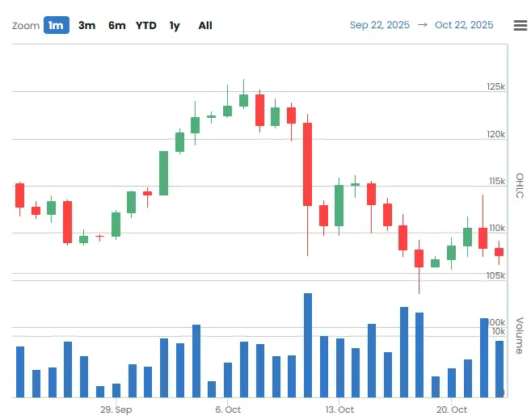Image resolution: width=531 pixels, height=420 pixels.
Task: Click the tallest blue volume bar
Action: [x=308, y=345]
